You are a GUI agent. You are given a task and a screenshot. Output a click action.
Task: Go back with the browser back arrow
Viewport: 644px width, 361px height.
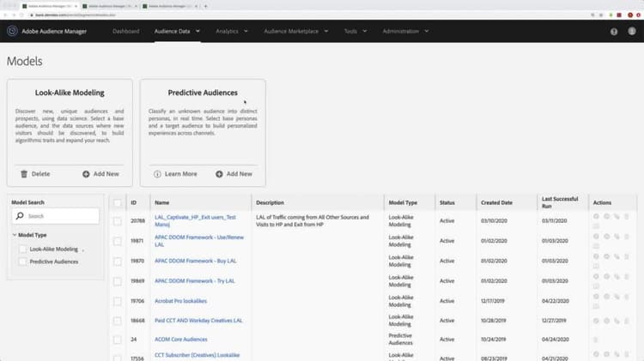(x=6, y=15)
